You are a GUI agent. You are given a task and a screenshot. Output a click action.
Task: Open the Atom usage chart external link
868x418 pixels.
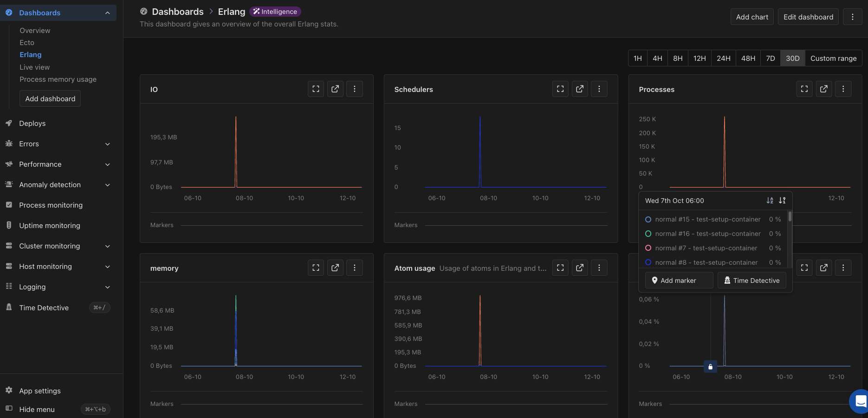[580, 268]
